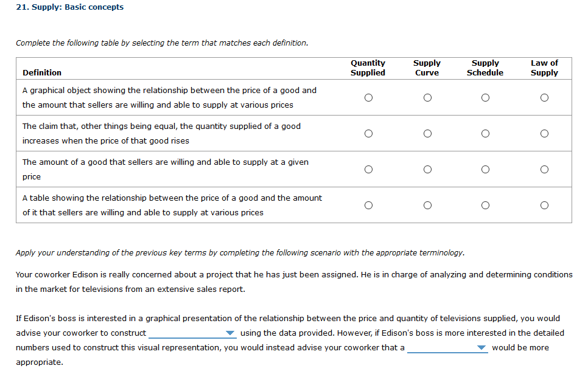Select Quantity Supplied in the second row
588x374 pixels.
(368, 133)
